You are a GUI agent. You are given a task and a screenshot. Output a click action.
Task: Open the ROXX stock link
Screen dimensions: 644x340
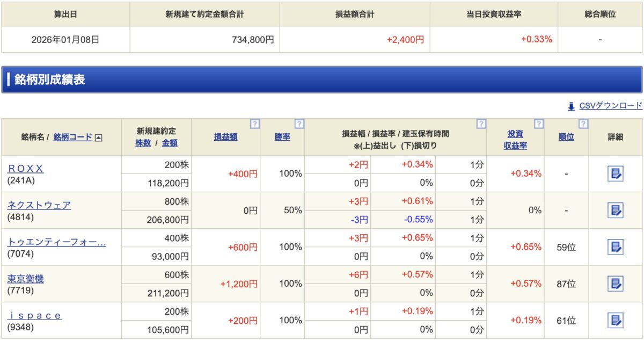(25, 169)
